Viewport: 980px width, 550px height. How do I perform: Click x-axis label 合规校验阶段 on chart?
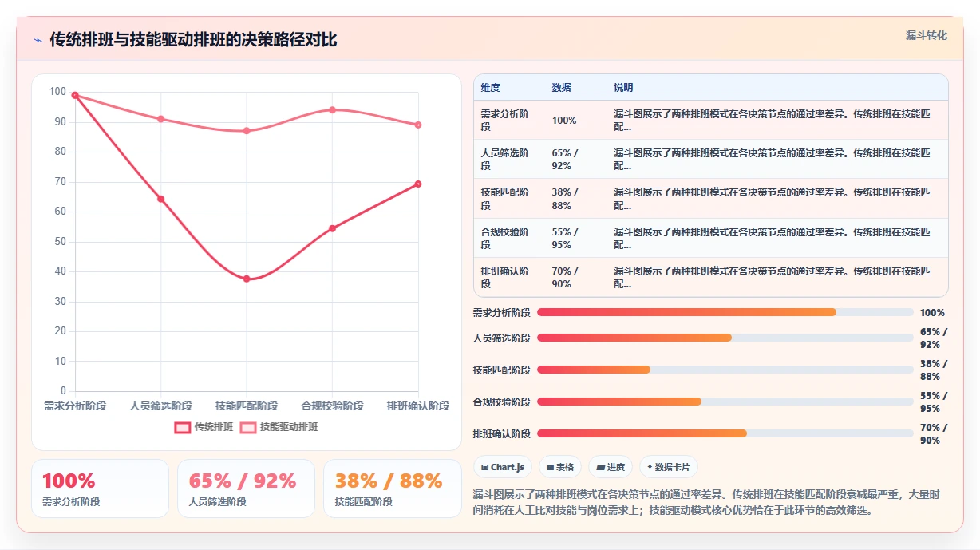[332, 406]
